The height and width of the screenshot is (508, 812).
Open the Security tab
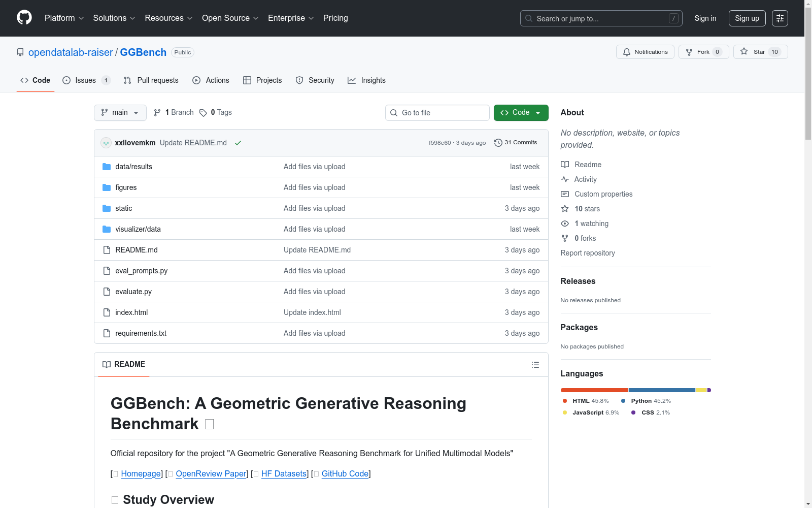coord(315,80)
